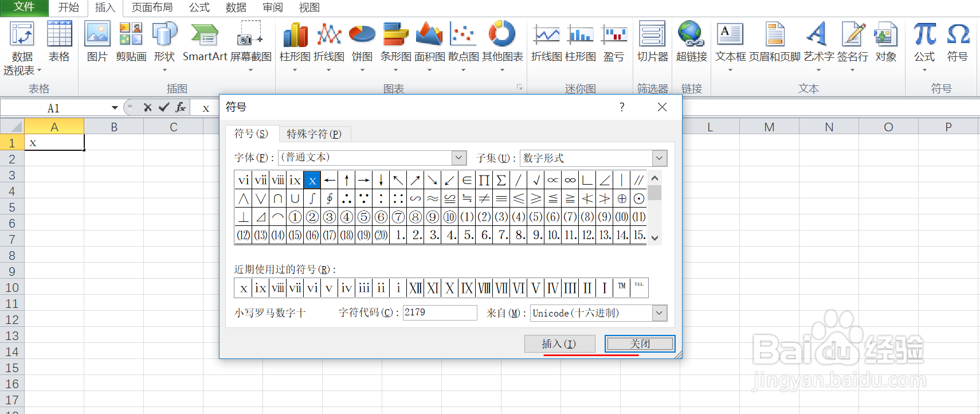This screenshot has height=414, width=980.
Task: Open the 形状 shapes gallery
Action: tap(164, 46)
